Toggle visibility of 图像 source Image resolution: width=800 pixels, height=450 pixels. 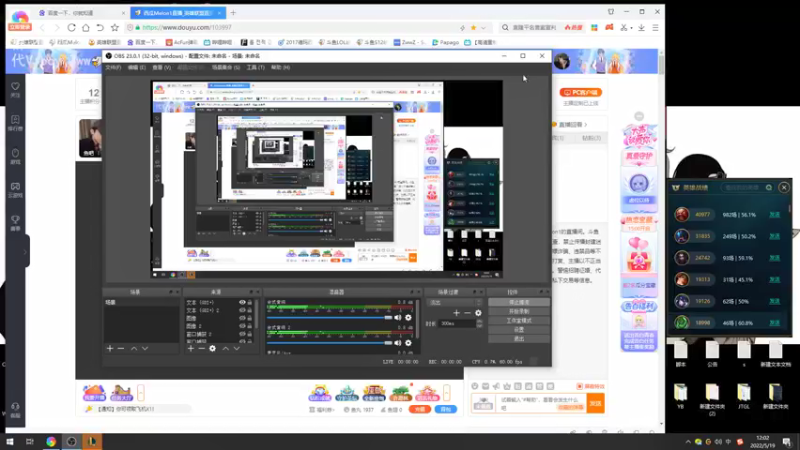[242, 318]
